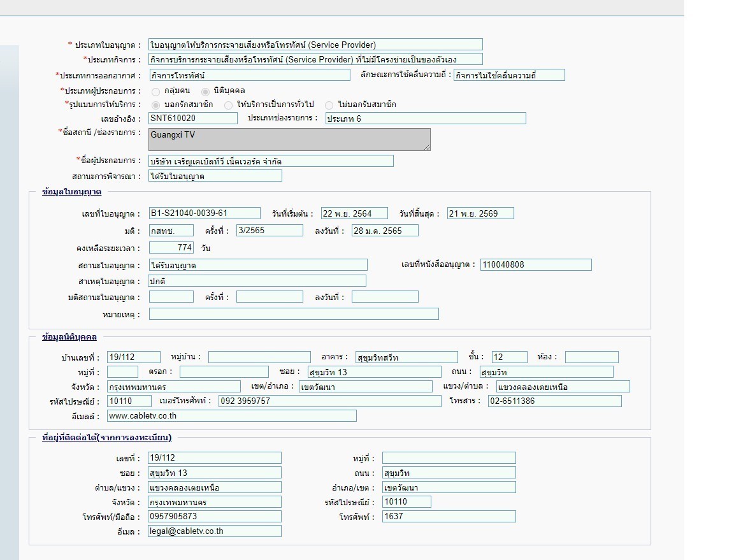Click the empty หมายเหตุ remarks field
The height and width of the screenshot is (560, 734).
pyautogui.click(x=294, y=314)
